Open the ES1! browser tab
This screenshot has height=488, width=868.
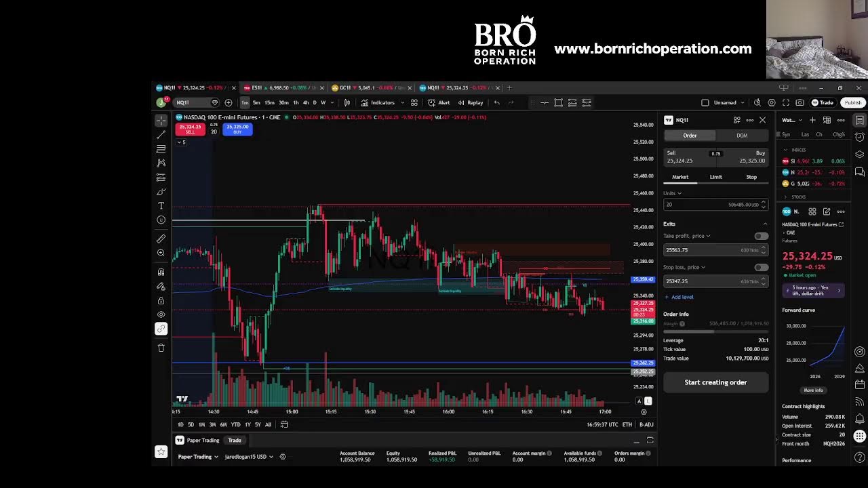pyautogui.click(x=283, y=87)
